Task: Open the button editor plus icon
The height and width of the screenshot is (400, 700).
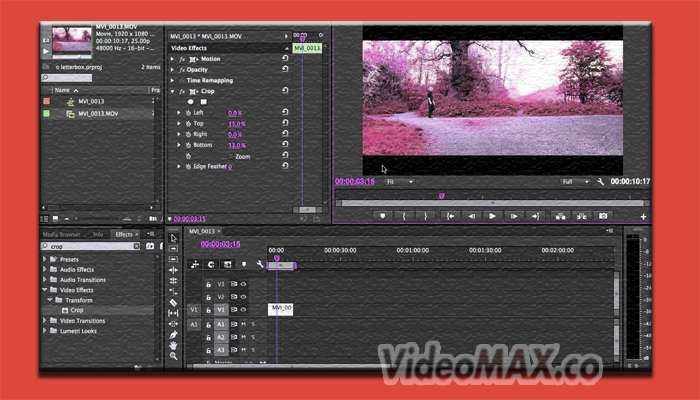Action: click(643, 217)
